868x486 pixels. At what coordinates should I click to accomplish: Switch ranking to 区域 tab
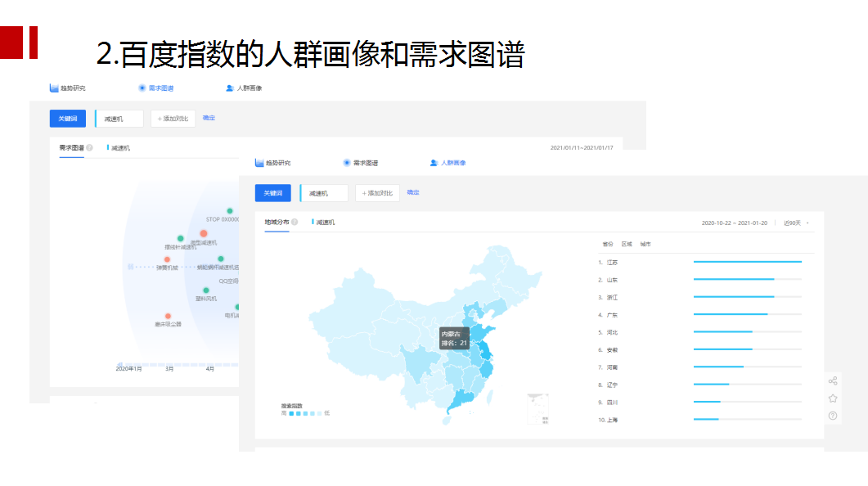click(x=627, y=244)
